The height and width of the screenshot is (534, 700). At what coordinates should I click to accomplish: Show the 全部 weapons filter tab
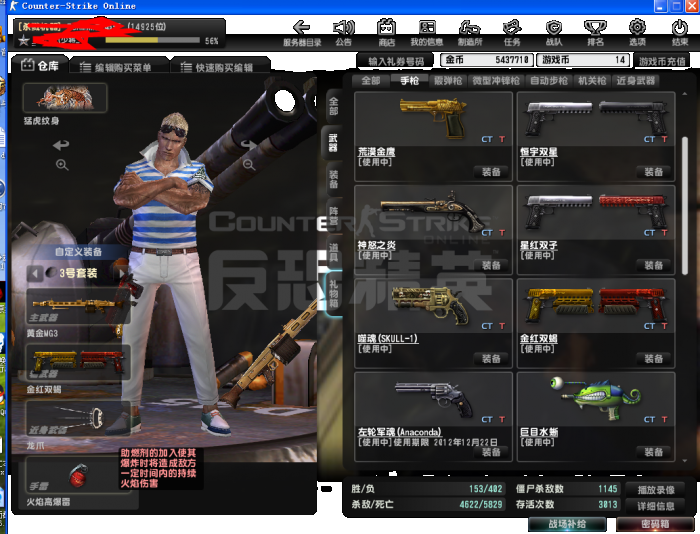[x=371, y=81]
